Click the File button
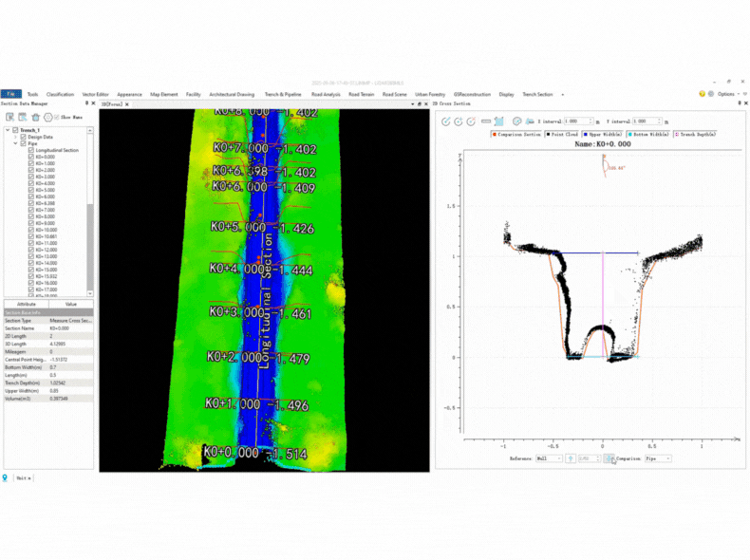This screenshot has height=560, width=750. click(10, 95)
